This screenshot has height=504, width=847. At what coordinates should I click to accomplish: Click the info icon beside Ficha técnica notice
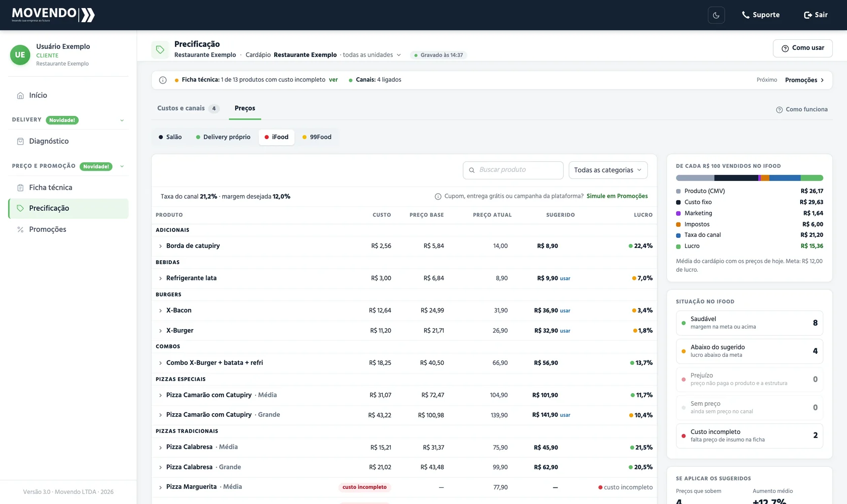click(163, 80)
